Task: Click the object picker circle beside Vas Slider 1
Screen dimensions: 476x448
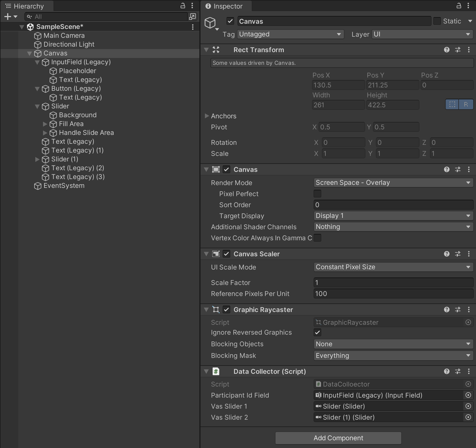Action: (468, 406)
